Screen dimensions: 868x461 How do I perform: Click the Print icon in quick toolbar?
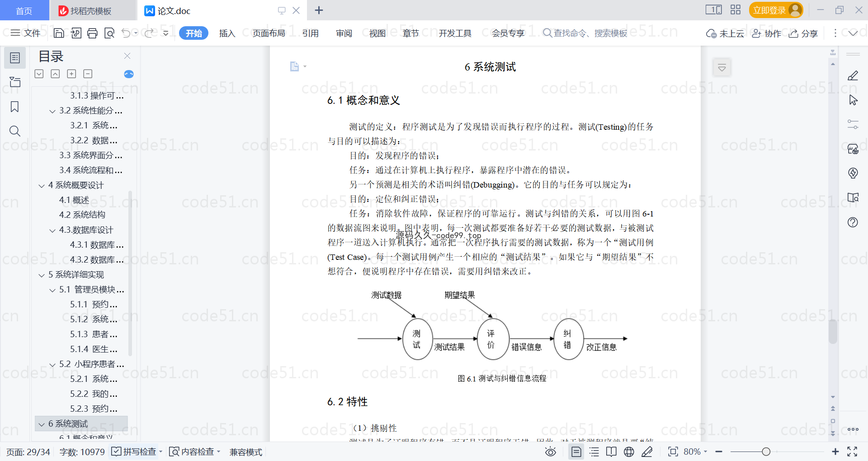click(x=92, y=33)
